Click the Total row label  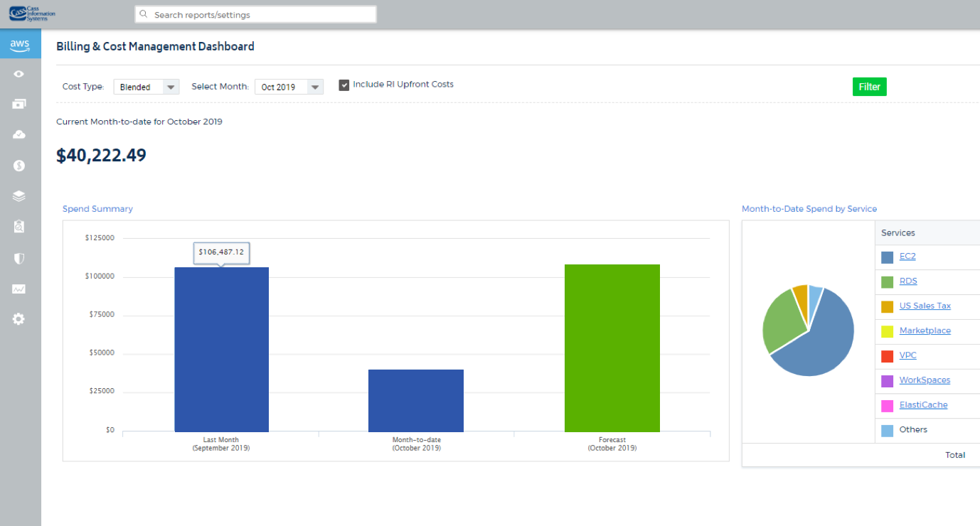coord(955,455)
